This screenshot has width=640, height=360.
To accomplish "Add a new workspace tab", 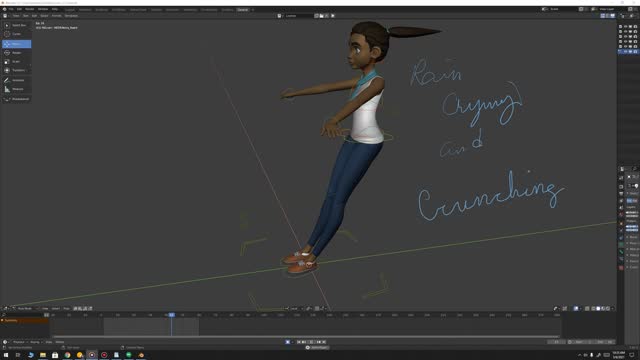I will (253, 9).
